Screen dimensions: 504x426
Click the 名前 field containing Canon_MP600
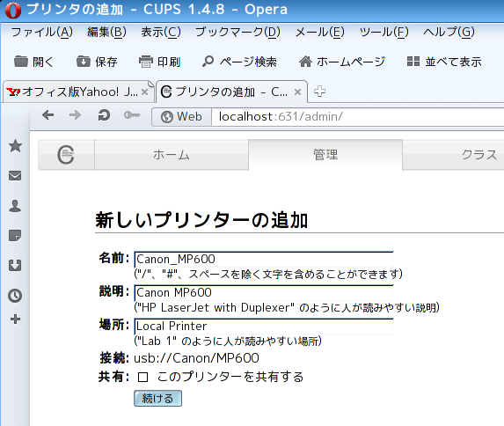point(264,260)
